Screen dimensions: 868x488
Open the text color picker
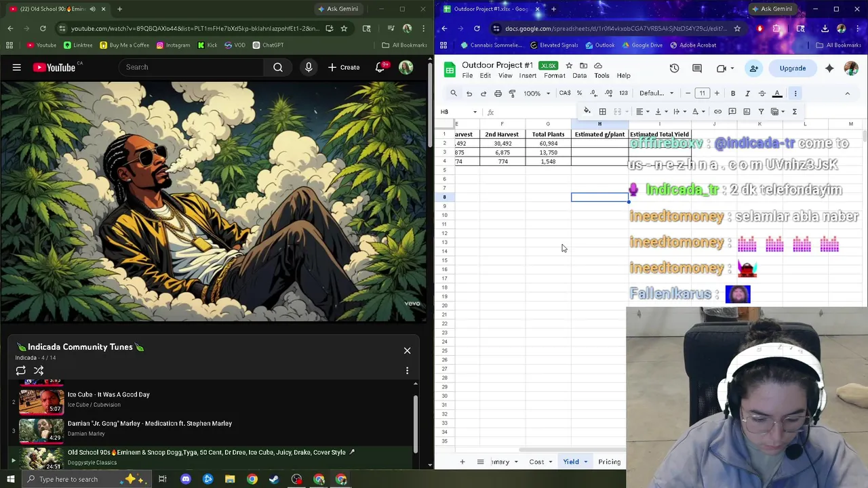(777, 93)
